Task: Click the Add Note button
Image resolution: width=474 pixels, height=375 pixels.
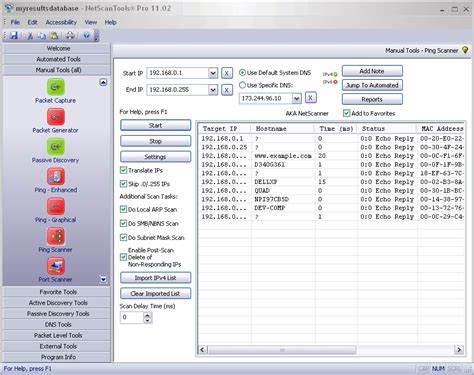Action: coord(372,71)
